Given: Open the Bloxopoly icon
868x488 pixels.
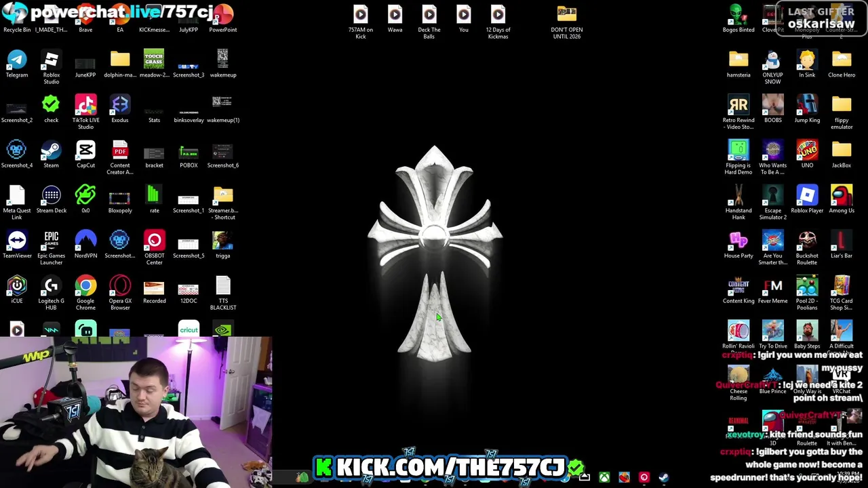Looking at the screenshot, I should (120, 199).
